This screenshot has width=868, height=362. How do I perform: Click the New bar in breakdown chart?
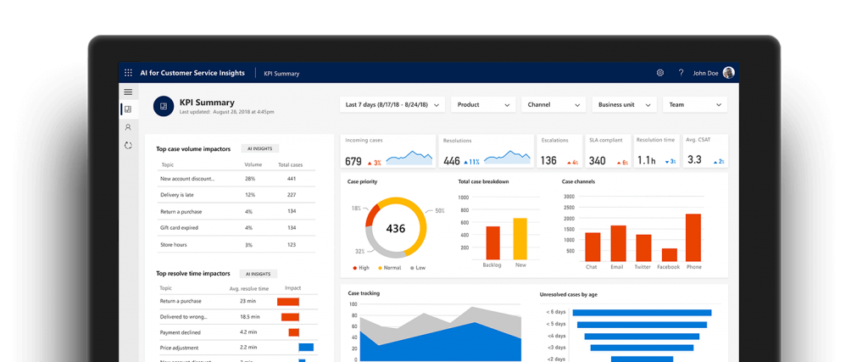pos(520,238)
